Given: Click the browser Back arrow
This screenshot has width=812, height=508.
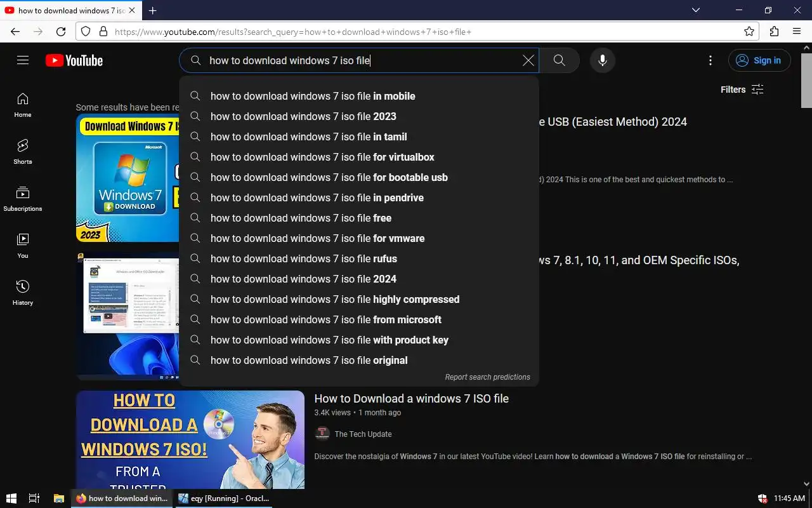Looking at the screenshot, I should [x=15, y=31].
